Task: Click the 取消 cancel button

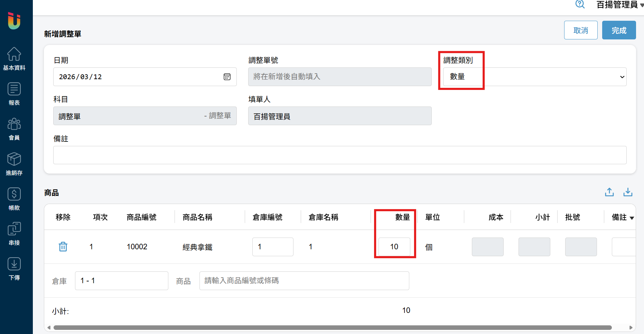Action: coord(580,30)
